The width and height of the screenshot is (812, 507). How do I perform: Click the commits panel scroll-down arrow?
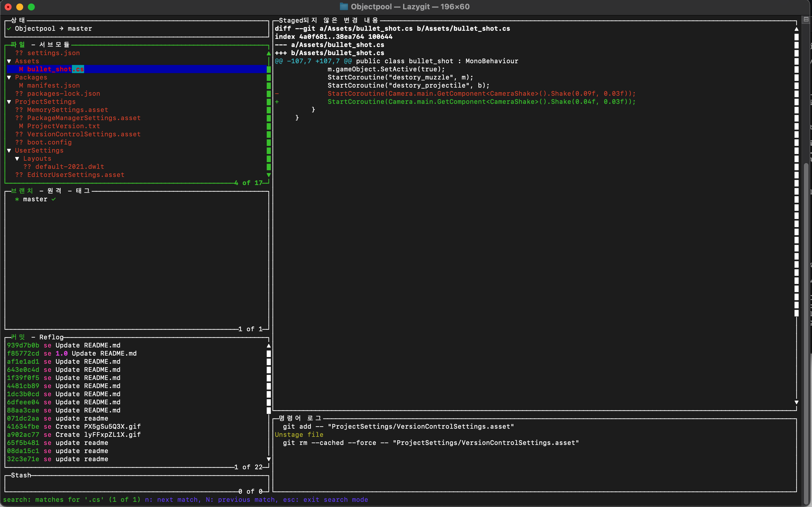pos(269,459)
